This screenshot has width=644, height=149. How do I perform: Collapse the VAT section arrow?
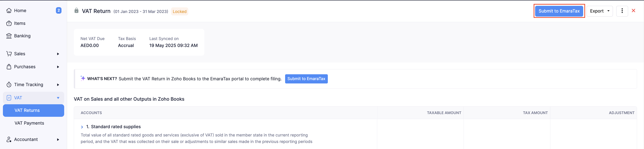point(58,98)
